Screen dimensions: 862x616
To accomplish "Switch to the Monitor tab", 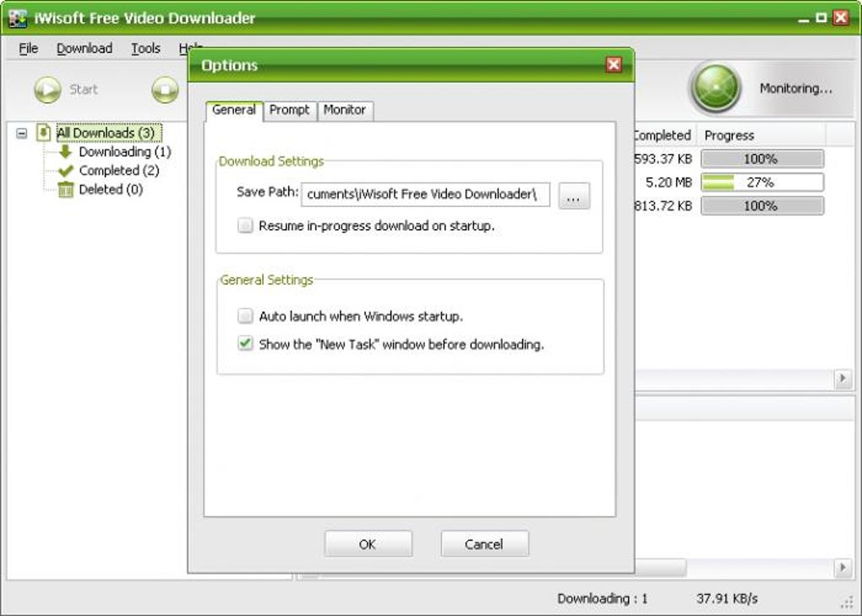I will pyautogui.click(x=345, y=110).
